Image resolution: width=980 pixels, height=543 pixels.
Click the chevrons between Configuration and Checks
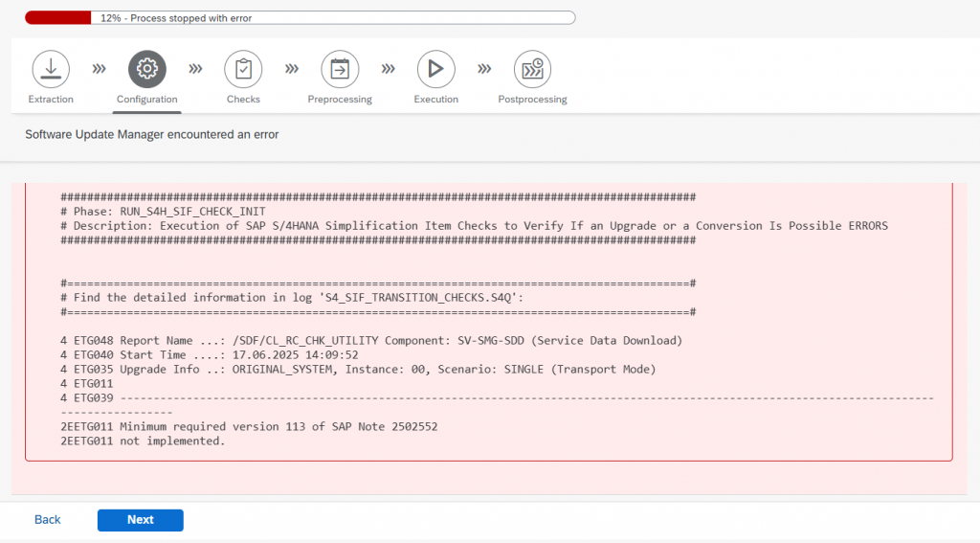195,69
